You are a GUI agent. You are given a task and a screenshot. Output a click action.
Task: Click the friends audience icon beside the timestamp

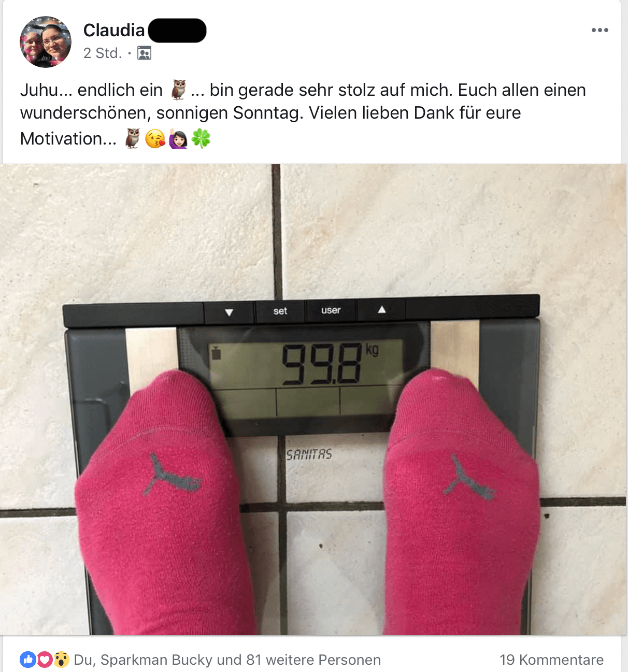click(144, 53)
